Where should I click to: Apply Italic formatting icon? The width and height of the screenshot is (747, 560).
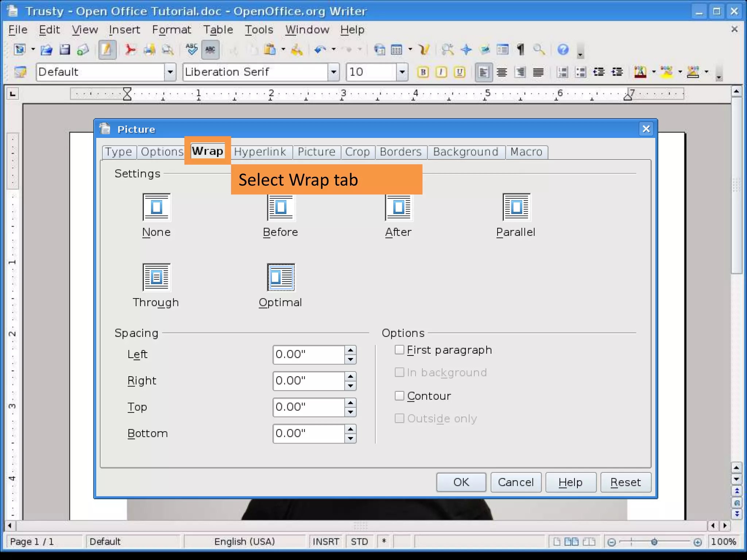click(x=441, y=72)
